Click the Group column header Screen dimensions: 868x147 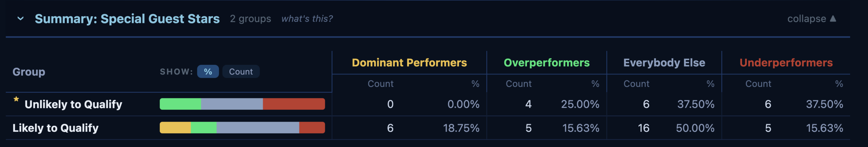[29, 72]
